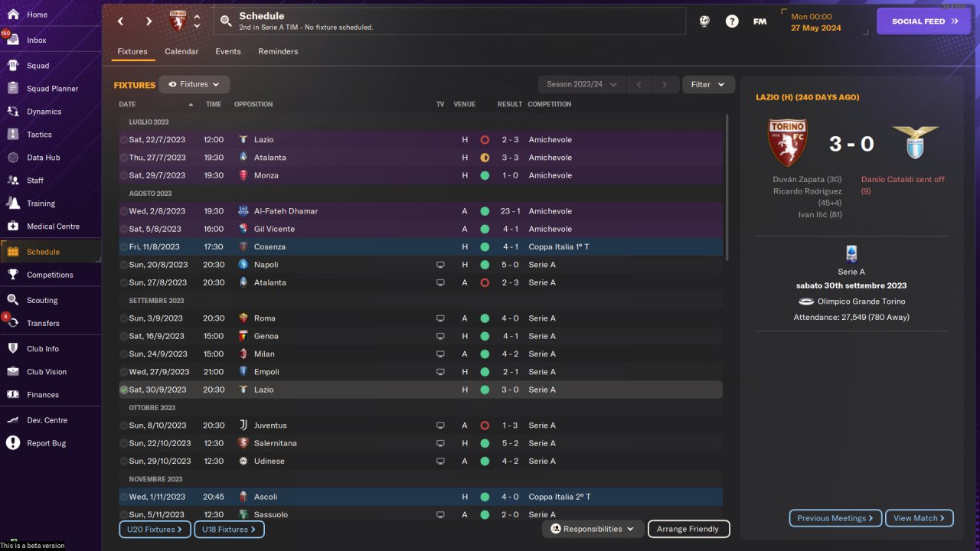The height and width of the screenshot is (551, 980).
Task: Switch to the Events tab
Action: [x=228, y=51]
